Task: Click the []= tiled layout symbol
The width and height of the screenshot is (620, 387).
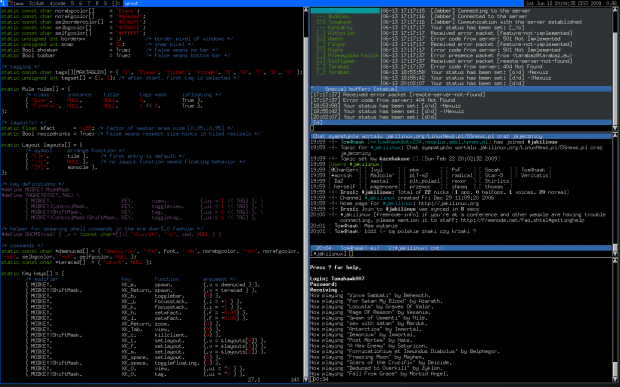Action: pyautogui.click(x=116, y=3)
